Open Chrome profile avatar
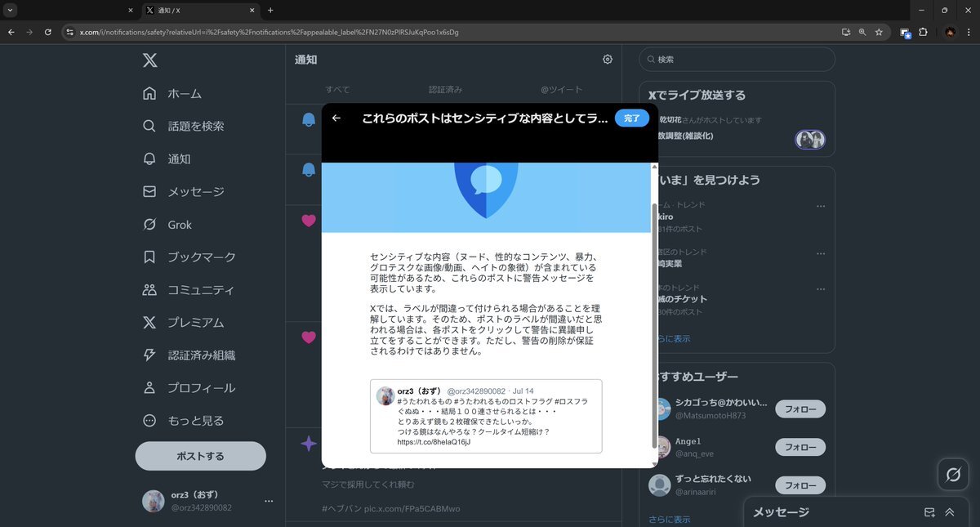Viewport: 980px width, 527px height. [950, 32]
